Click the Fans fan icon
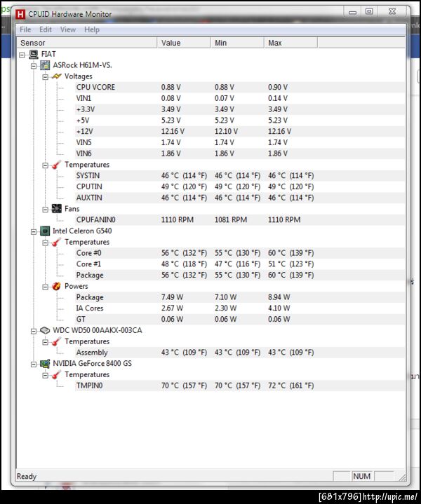Screen dimensions: 421x504 tap(56, 209)
